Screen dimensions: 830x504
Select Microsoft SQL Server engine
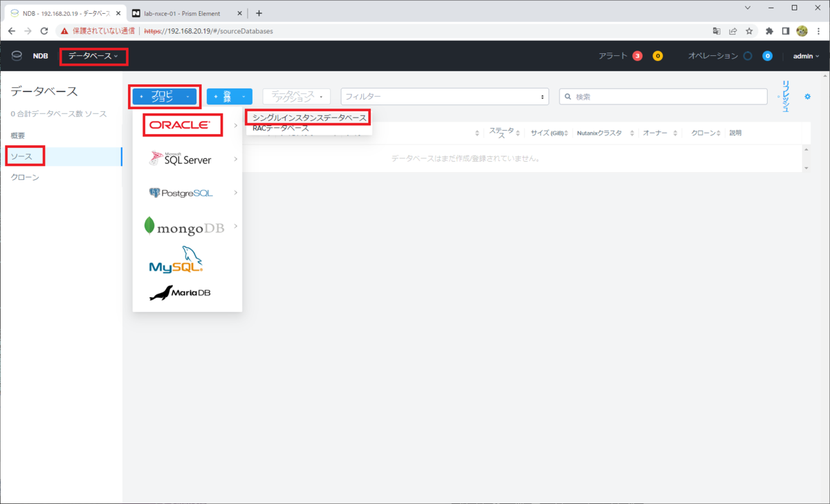tap(181, 159)
